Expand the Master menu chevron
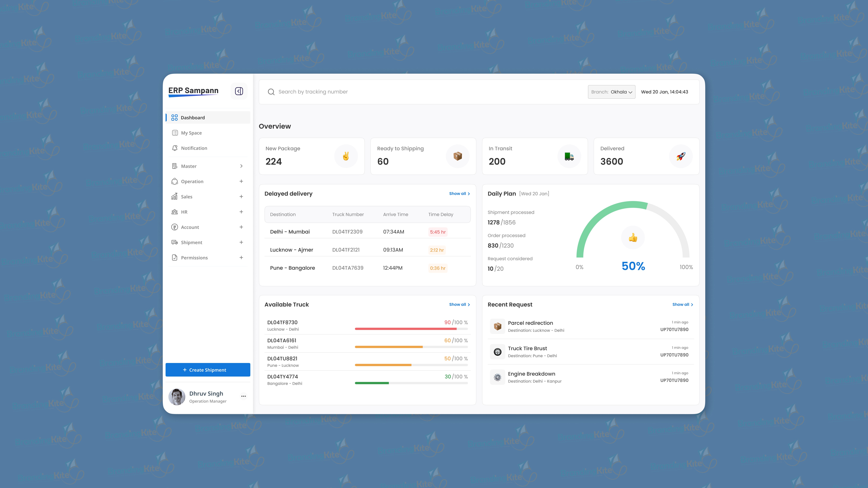The image size is (868, 488). pyautogui.click(x=241, y=166)
